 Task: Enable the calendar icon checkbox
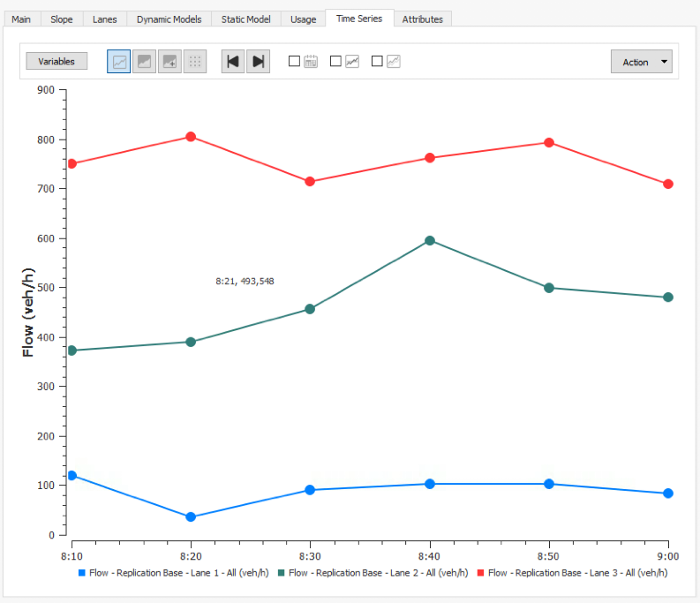coord(295,62)
